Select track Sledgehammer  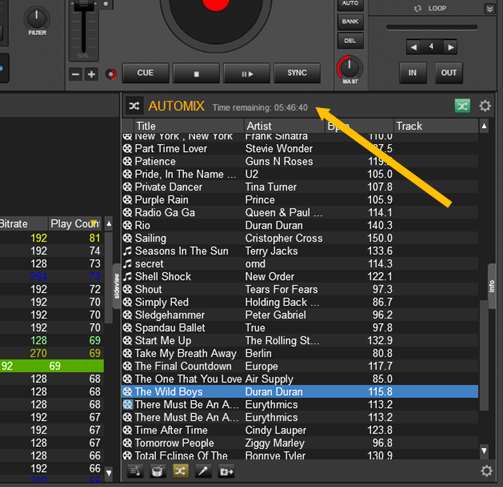300,315
